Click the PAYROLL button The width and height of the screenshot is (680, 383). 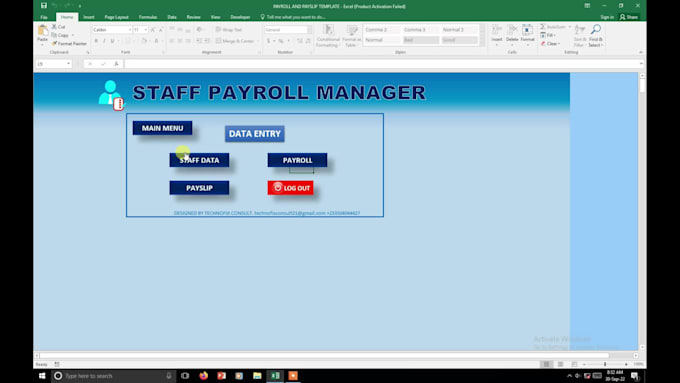pos(298,160)
